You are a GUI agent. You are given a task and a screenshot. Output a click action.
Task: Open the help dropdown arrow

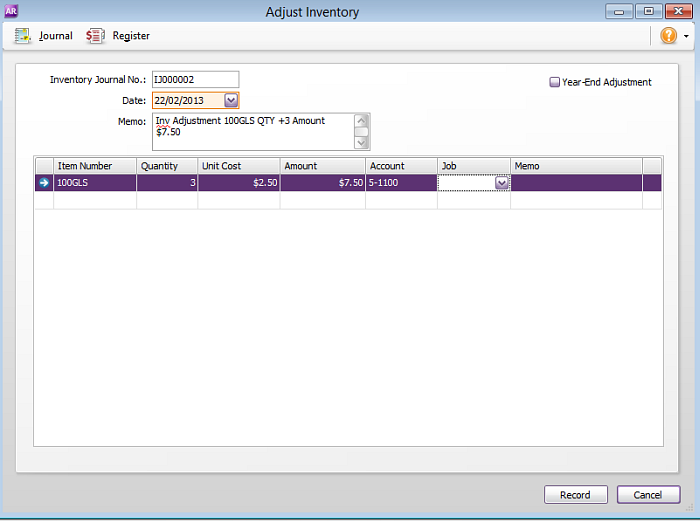(x=686, y=37)
